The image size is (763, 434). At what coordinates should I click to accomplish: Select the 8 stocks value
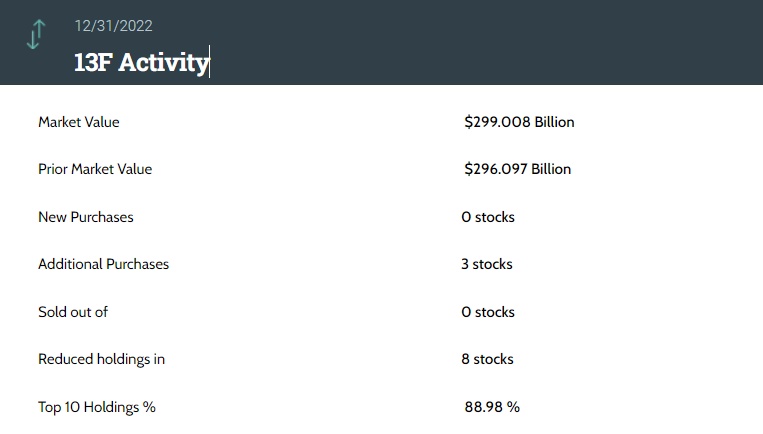point(487,359)
